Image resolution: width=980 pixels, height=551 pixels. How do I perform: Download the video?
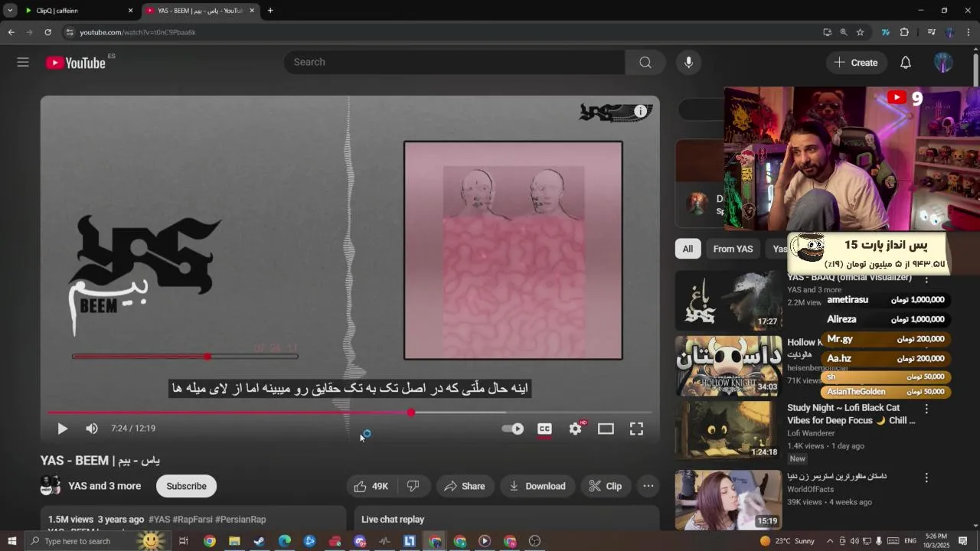pos(537,486)
